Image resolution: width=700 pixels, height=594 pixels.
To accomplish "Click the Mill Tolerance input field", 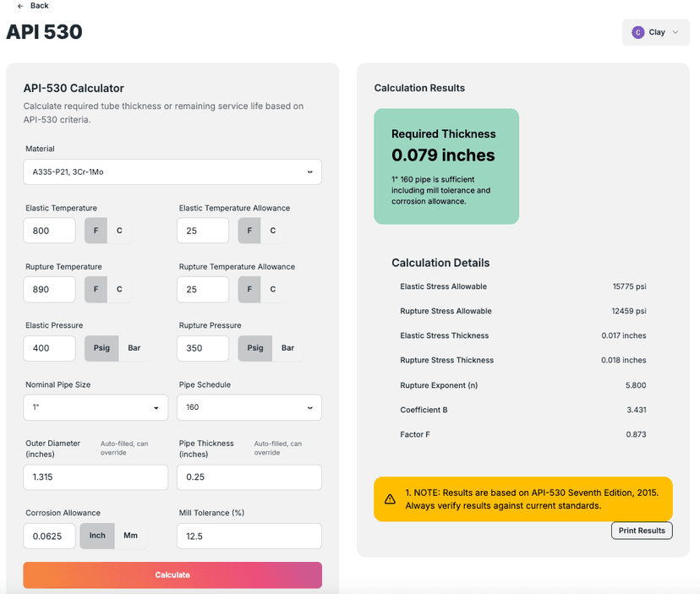I will pyautogui.click(x=249, y=536).
